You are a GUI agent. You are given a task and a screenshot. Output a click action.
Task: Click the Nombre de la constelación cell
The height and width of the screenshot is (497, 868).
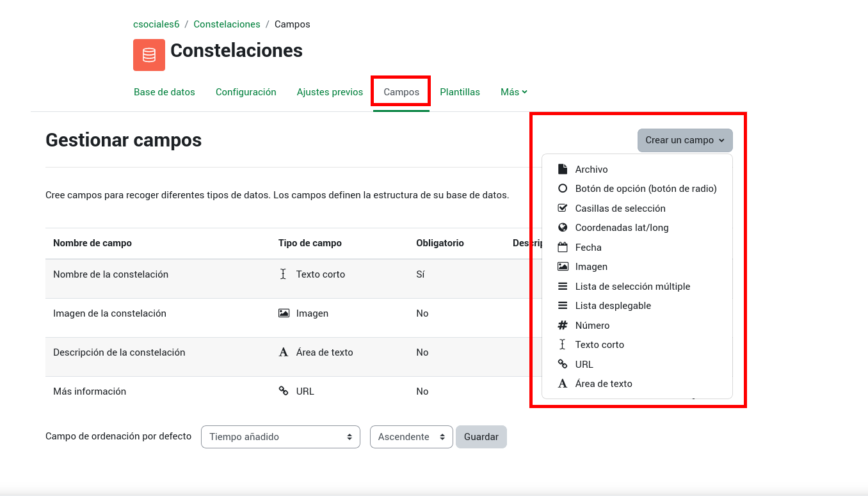[x=111, y=274]
